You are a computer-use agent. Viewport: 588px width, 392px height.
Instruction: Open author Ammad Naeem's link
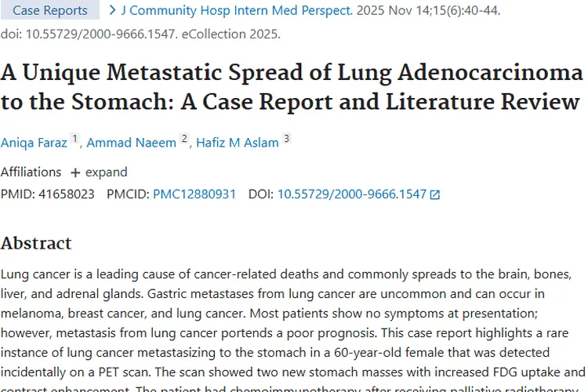click(131, 143)
